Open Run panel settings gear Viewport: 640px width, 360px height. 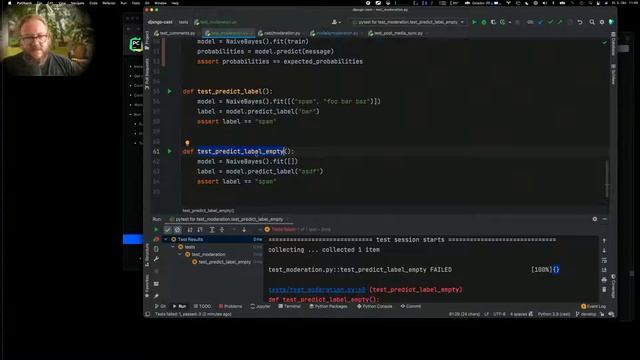(x=595, y=219)
